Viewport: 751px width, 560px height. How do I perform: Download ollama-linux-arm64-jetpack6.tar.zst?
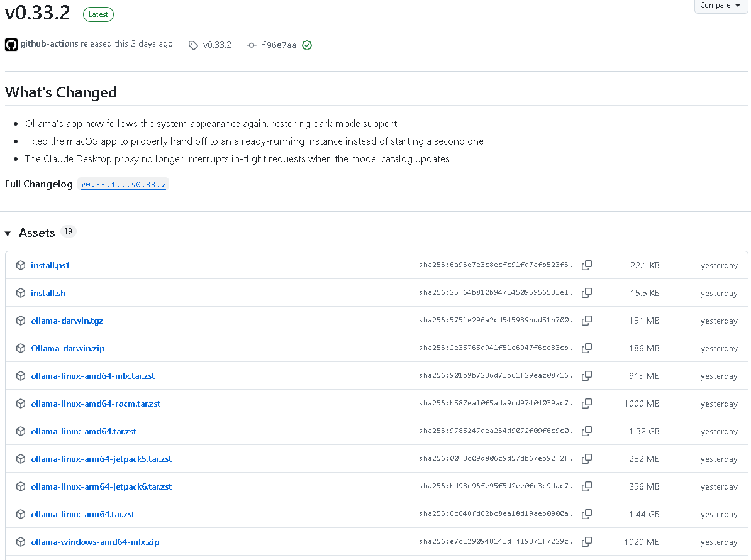point(101,486)
